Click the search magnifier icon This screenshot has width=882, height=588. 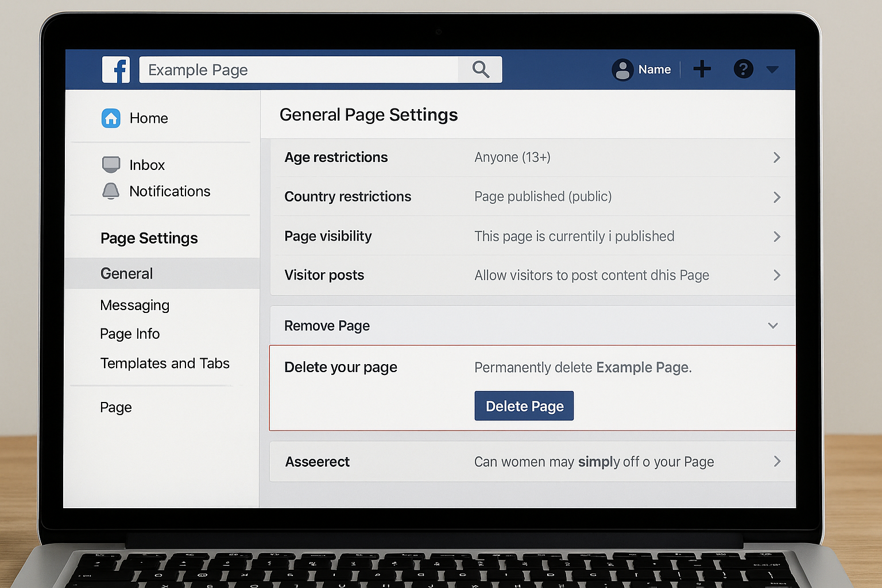coord(481,69)
